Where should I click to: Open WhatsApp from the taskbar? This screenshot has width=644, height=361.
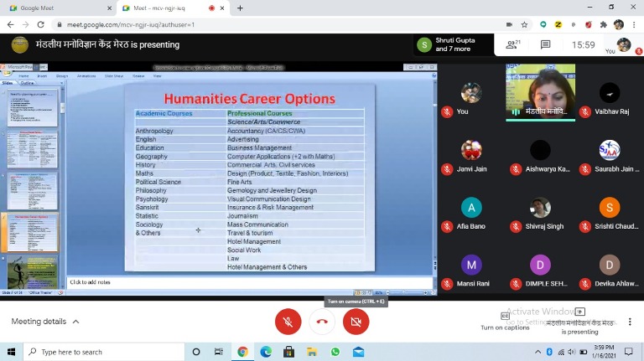tap(335, 352)
